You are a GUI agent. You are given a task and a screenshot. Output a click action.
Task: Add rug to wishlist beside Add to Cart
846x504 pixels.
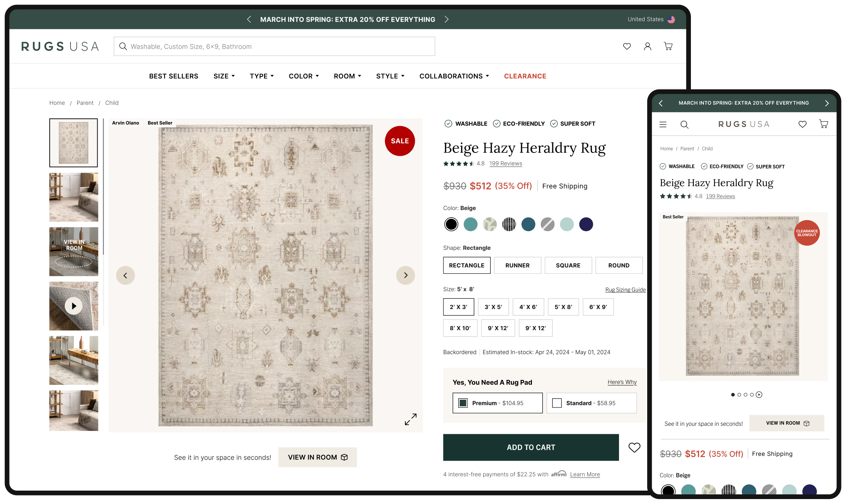634,447
